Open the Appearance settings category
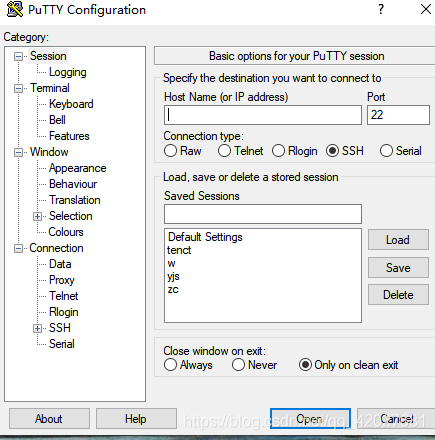 [78, 168]
